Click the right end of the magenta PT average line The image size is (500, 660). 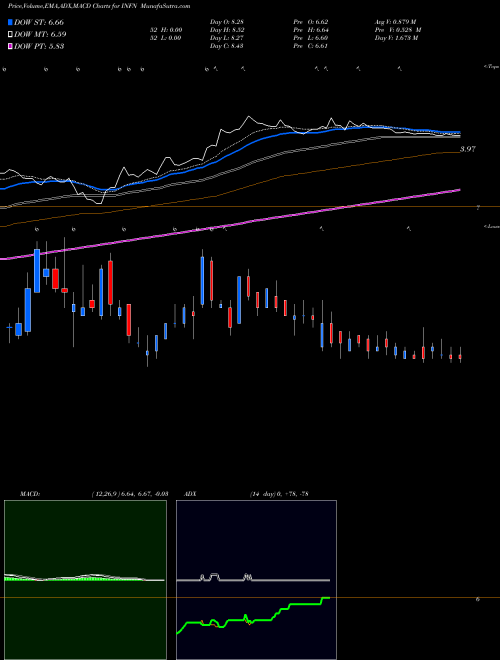pos(459,190)
